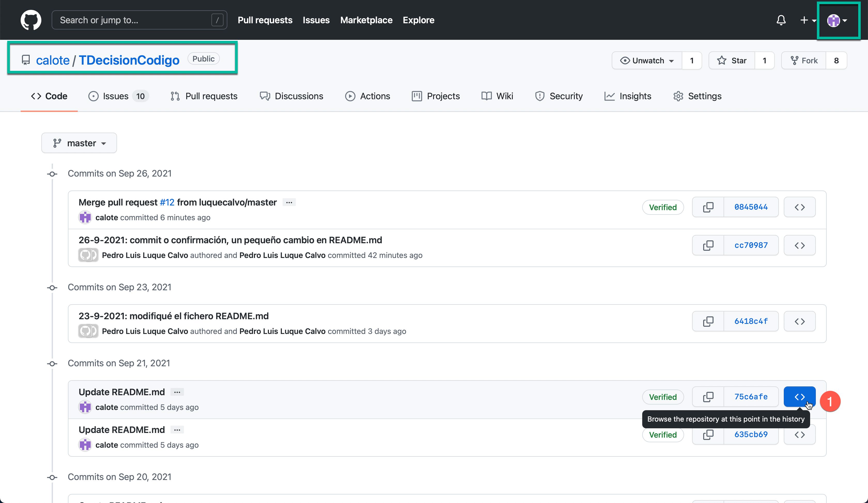Switch to the Wiki tab

pyautogui.click(x=497, y=96)
